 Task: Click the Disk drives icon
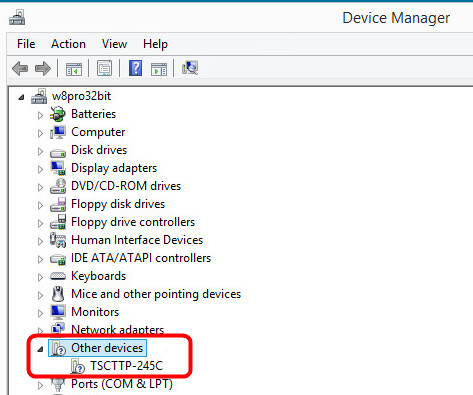[x=58, y=152]
